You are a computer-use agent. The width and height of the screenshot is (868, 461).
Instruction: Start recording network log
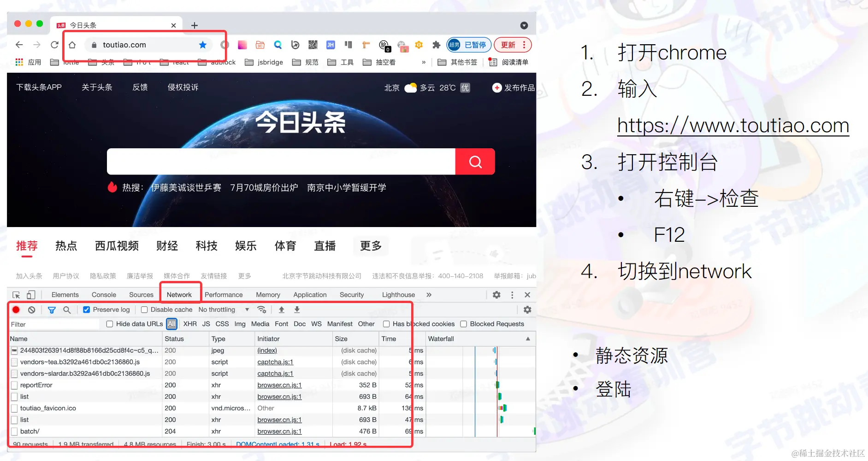16,309
